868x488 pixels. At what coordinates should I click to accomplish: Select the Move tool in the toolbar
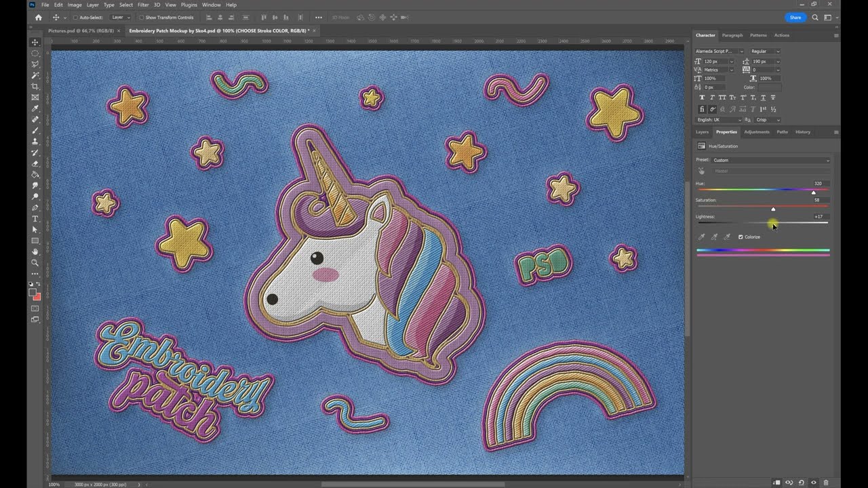35,42
